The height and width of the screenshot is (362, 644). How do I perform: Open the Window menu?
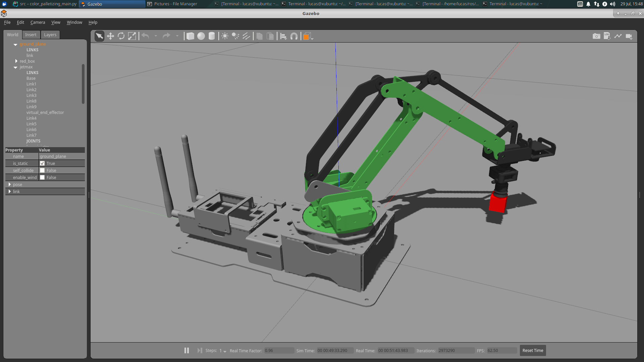74,22
